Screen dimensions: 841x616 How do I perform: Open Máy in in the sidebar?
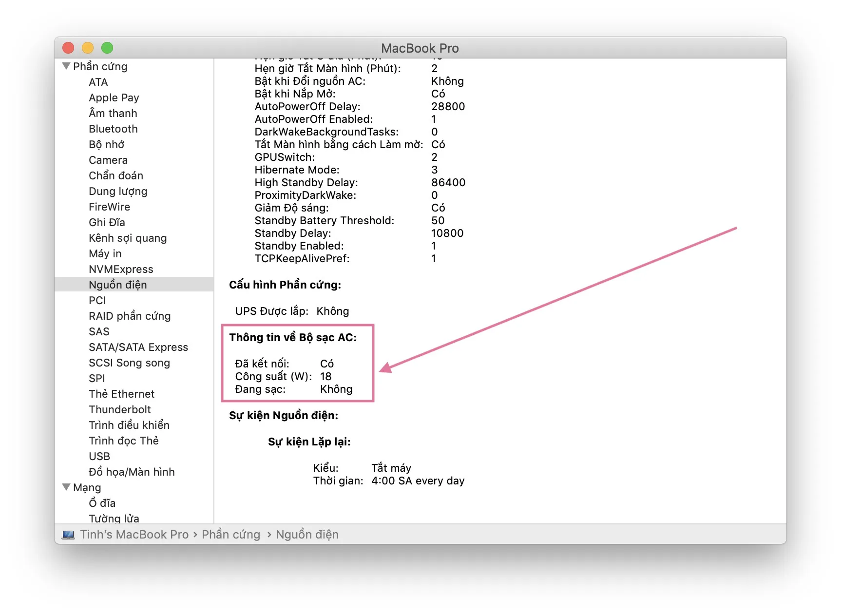tap(105, 253)
